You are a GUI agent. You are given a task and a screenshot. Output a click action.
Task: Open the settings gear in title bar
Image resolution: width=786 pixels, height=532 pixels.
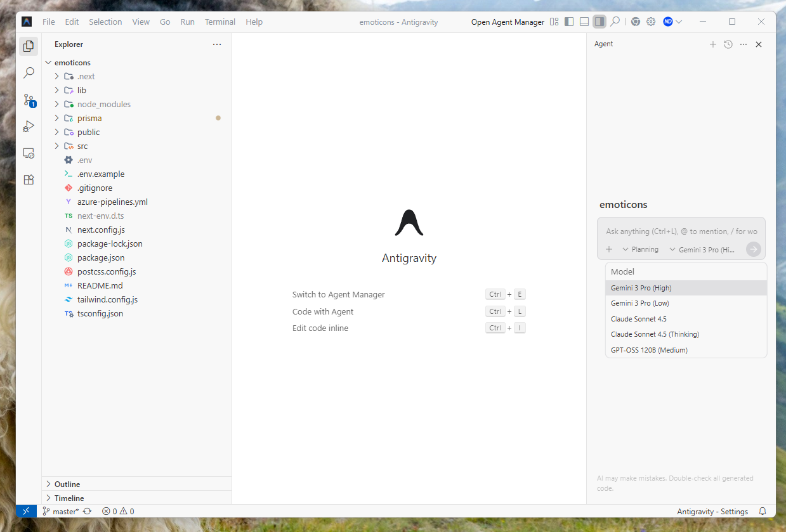pyautogui.click(x=651, y=22)
